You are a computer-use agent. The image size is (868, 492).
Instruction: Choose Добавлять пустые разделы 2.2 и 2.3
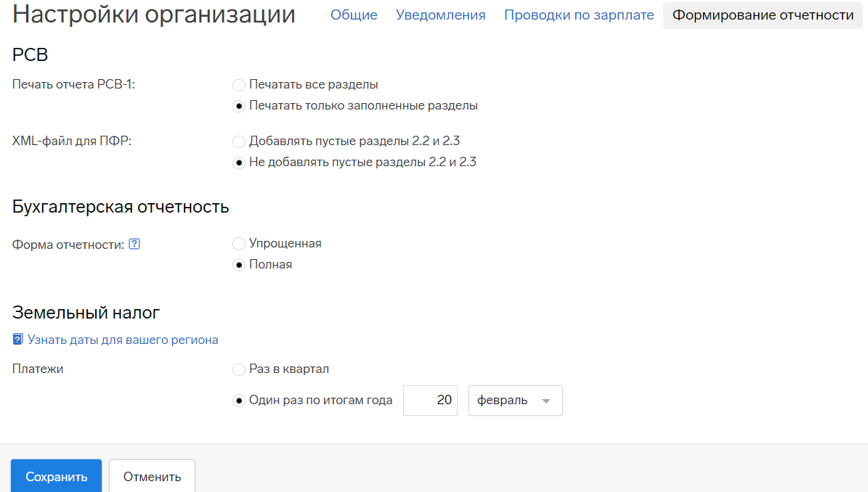coord(238,142)
